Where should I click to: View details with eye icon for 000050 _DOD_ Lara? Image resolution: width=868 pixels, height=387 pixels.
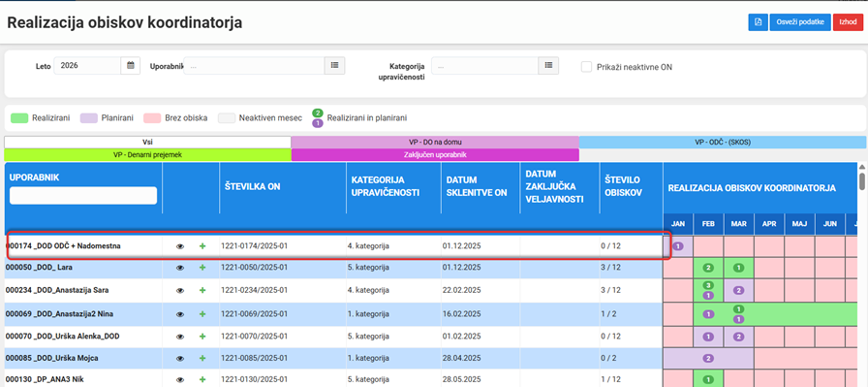pyautogui.click(x=180, y=268)
